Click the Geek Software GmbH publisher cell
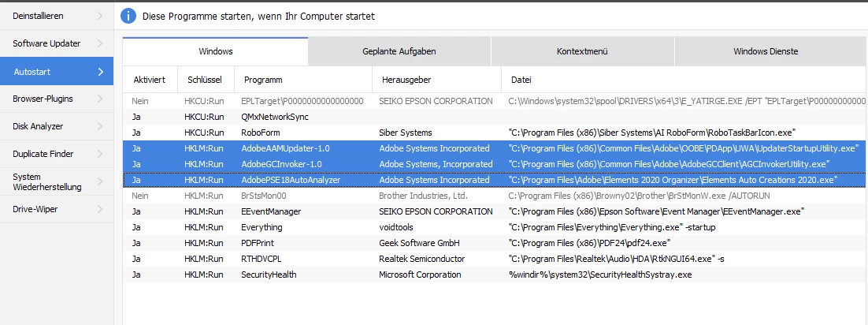This screenshot has width=868, height=325. pyautogui.click(x=419, y=243)
